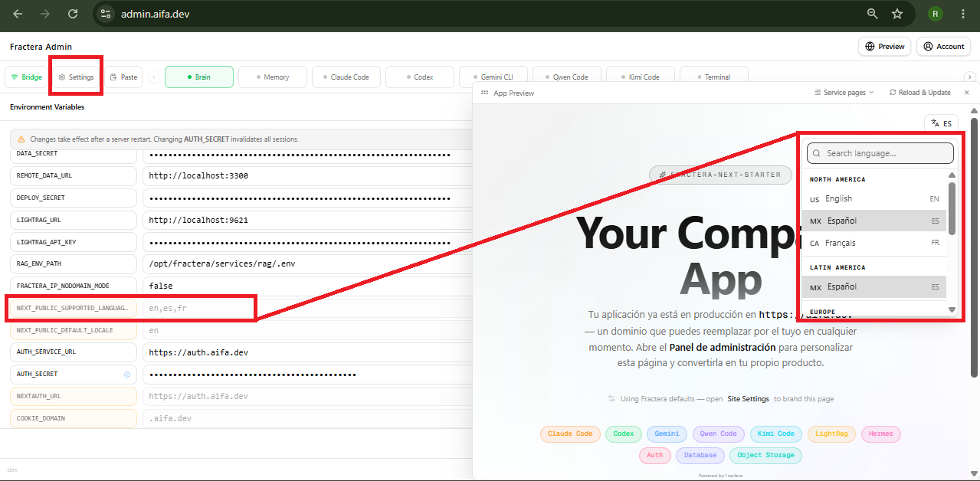The height and width of the screenshot is (481, 980).
Task: Expand the Service pages dropdown
Action: (843, 93)
